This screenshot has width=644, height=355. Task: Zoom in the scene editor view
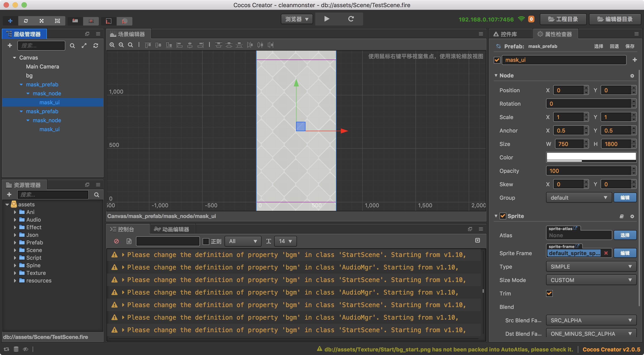click(x=112, y=45)
